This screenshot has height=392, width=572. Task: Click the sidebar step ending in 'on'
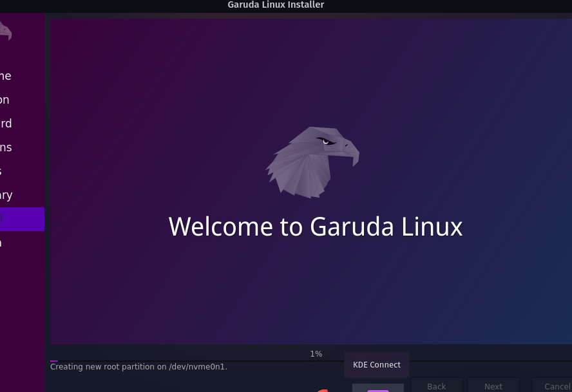23,100
